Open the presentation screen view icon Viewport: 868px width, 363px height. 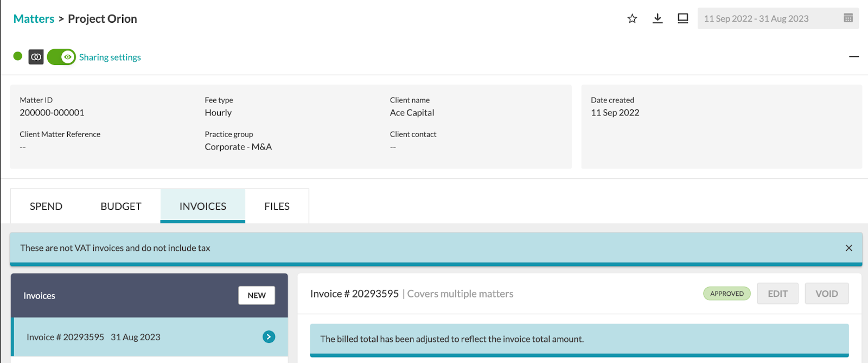pyautogui.click(x=683, y=18)
